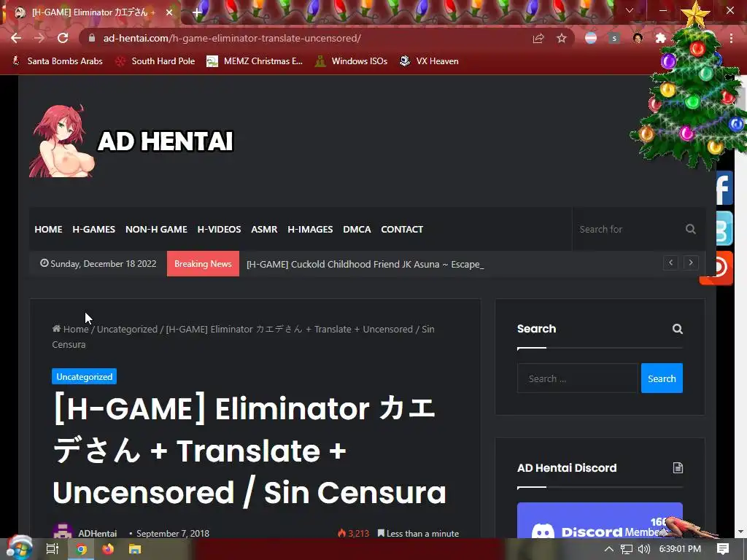Open a new tab with the plus button
The height and width of the screenshot is (560, 747).
click(x=197, y=12)
